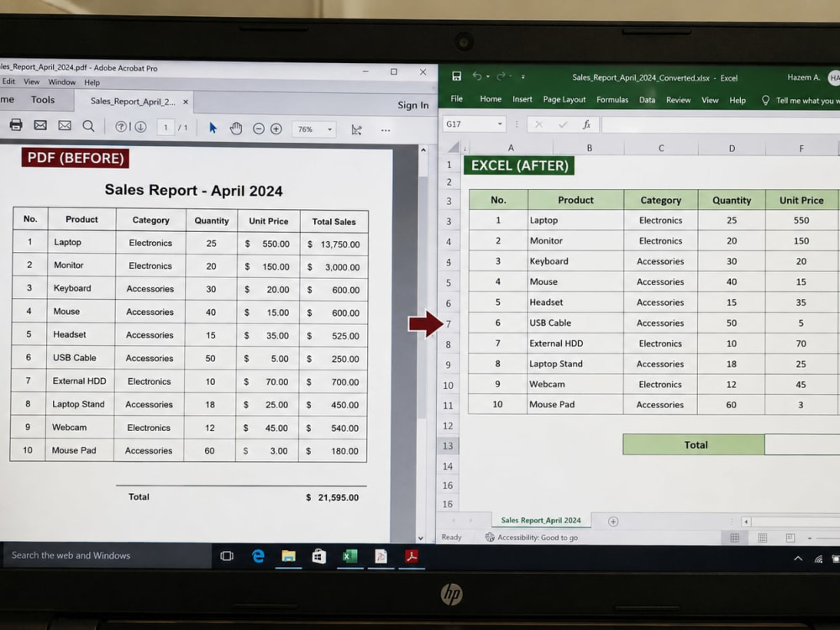Select the Sales_Report_April_2... document tab

click(133, 102)
